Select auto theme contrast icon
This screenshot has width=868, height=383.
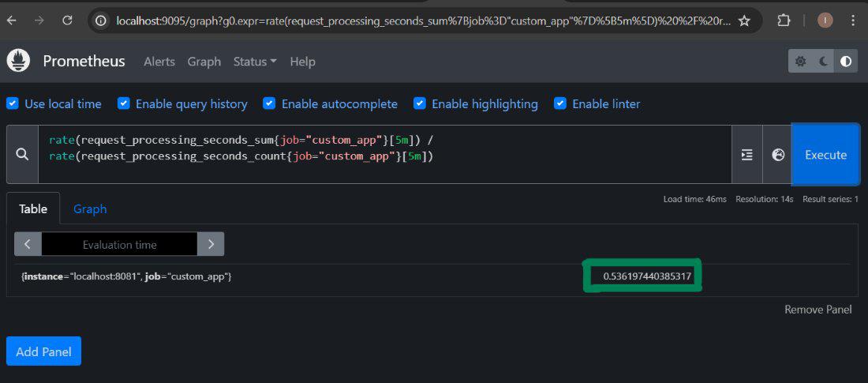(846, 62)
